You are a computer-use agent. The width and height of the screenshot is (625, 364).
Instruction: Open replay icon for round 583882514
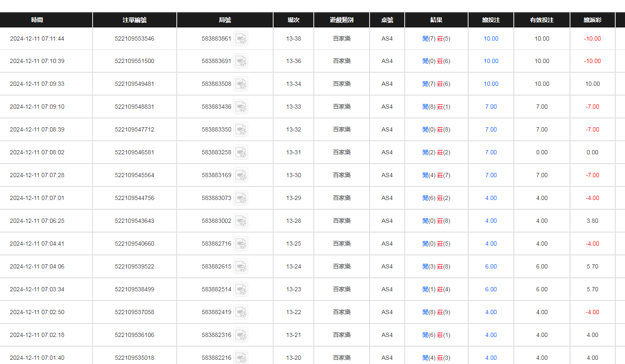coord(241,290)
